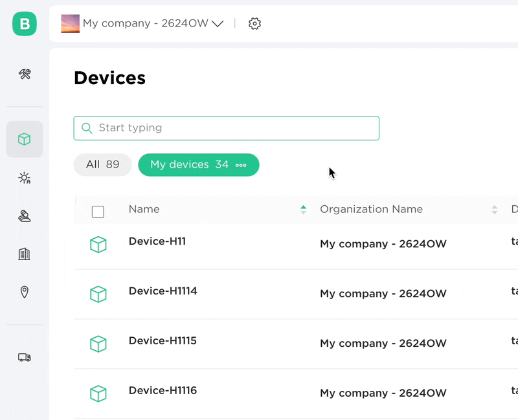Switch to the All 89 filter tab
Screen dimensions: 518x420
point(102,165)
